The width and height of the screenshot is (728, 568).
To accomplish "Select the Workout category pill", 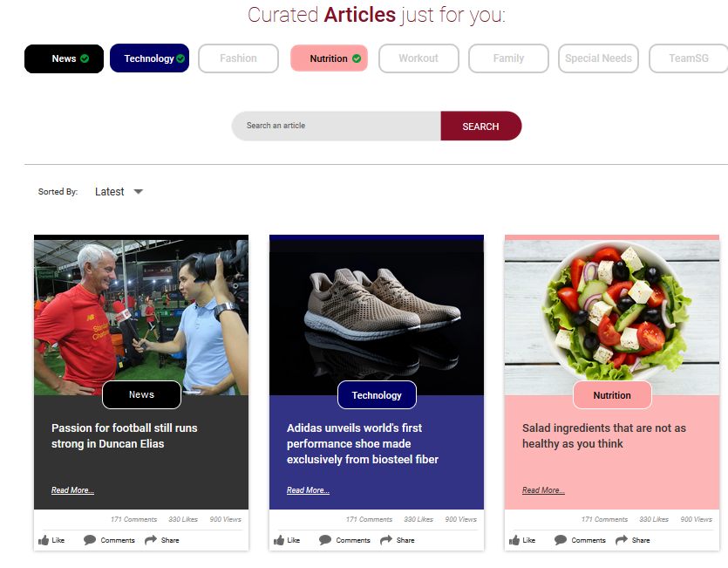I will 418,58.
